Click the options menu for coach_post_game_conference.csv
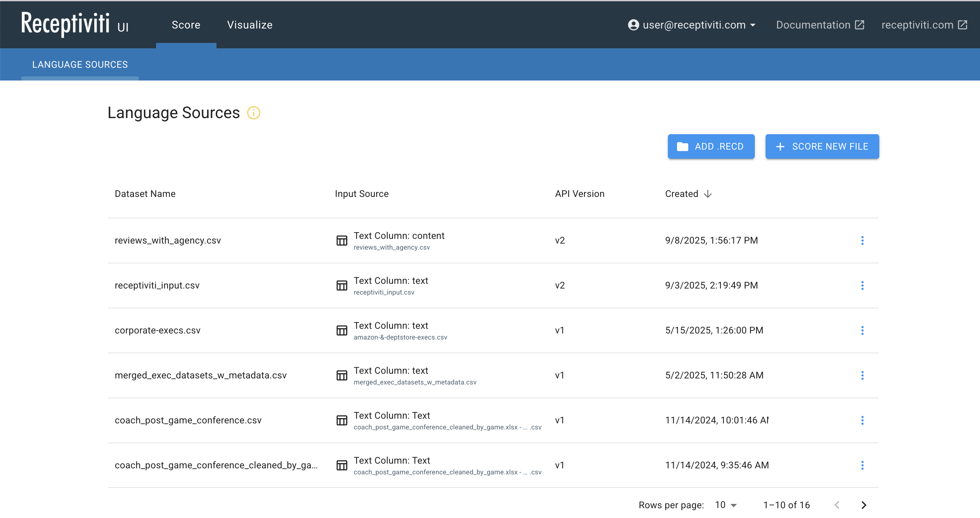Viewport: 980px width, 518px height. (863, 420)
